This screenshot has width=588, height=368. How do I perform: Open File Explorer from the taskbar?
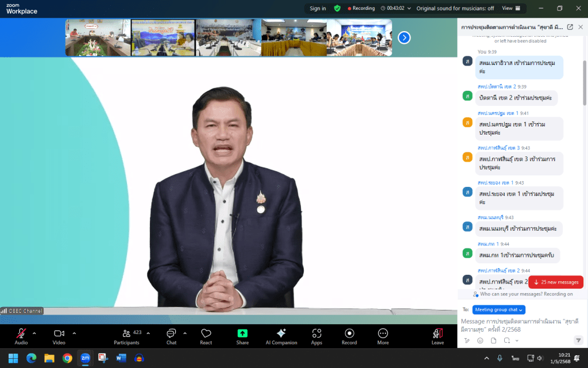[x=49, y=358]
